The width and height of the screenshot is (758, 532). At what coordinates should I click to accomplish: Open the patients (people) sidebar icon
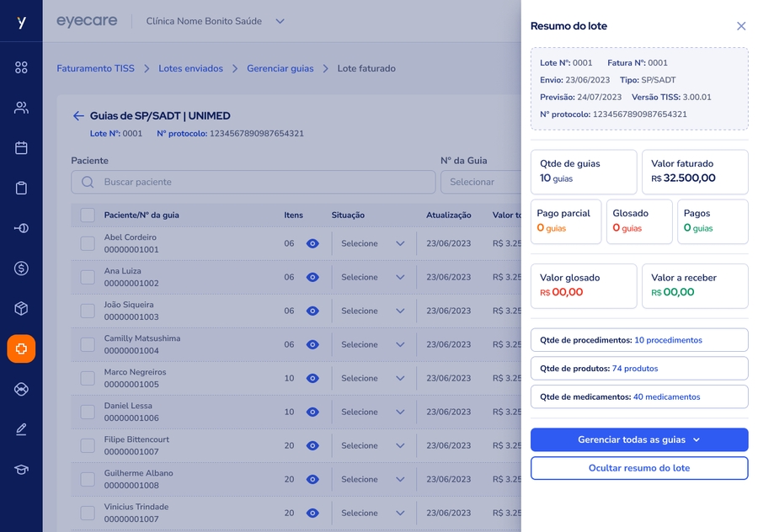click(21, 108)
